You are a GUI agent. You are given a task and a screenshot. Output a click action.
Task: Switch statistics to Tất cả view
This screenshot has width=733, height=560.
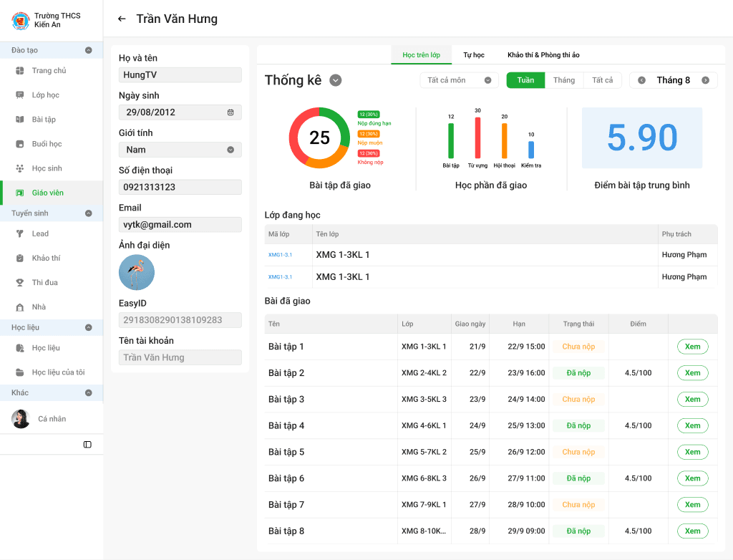tap(602, 80)
